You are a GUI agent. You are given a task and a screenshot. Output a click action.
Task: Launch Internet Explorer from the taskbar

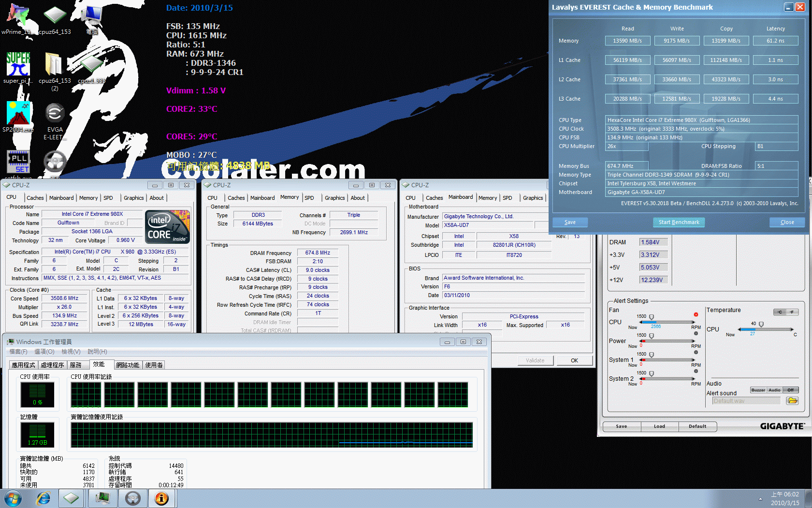tap(43, 498)
